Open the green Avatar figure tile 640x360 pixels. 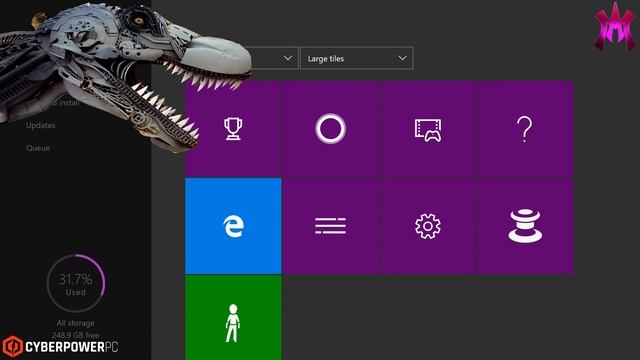click(233, 318)
